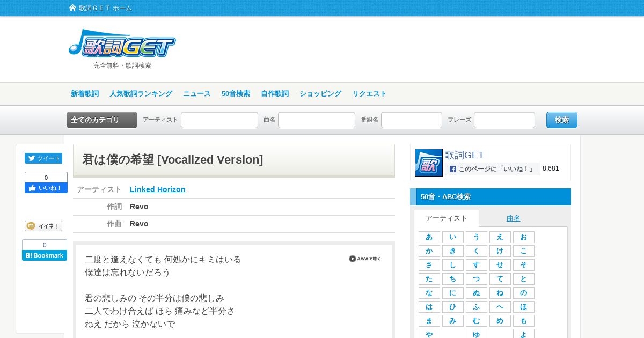644x338 pixels.
Task: Click the Hatena B! Bookmark button
Action: 45,255
